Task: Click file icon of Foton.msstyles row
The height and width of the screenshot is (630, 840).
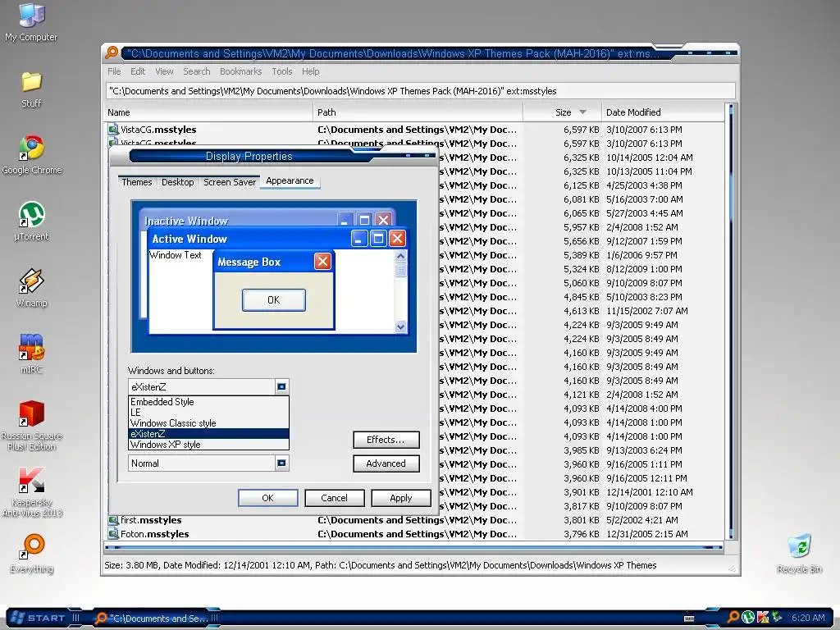Action: [x=113, y=533]
